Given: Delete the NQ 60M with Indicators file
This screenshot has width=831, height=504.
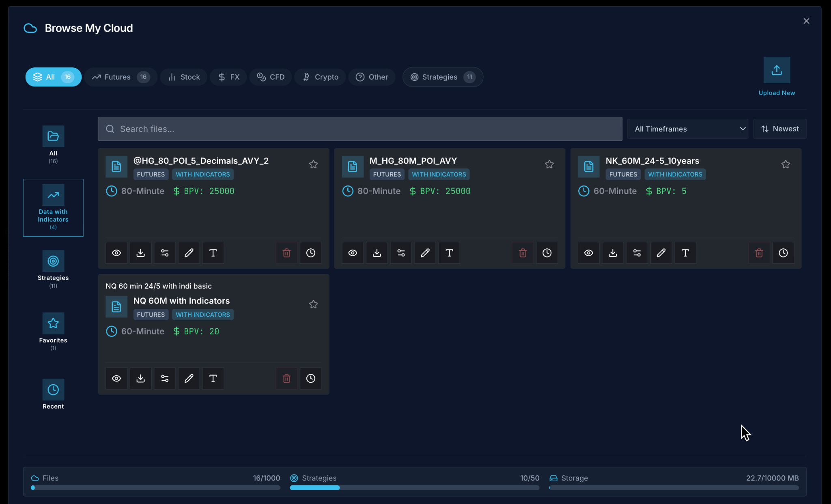Looking at the screenshot, I should tap(286, 378).
